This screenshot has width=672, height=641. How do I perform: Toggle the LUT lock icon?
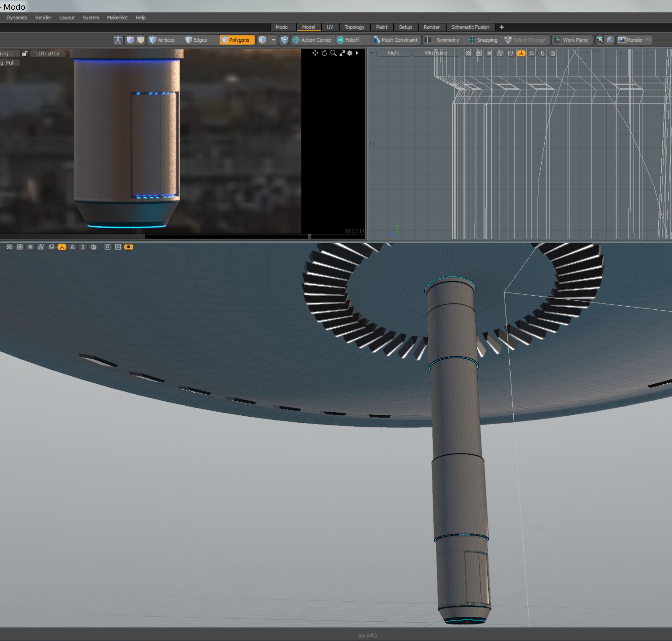coord(25,54)
